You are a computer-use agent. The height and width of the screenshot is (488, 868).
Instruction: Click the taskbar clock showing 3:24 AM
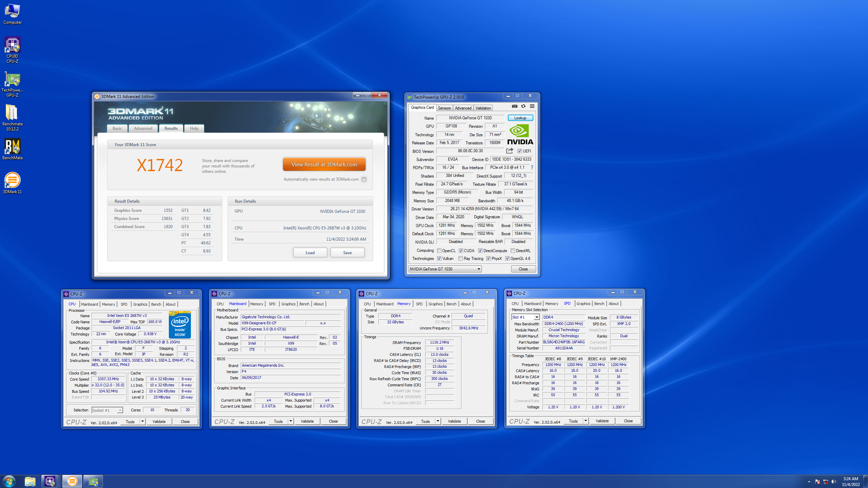coord(850,482)
